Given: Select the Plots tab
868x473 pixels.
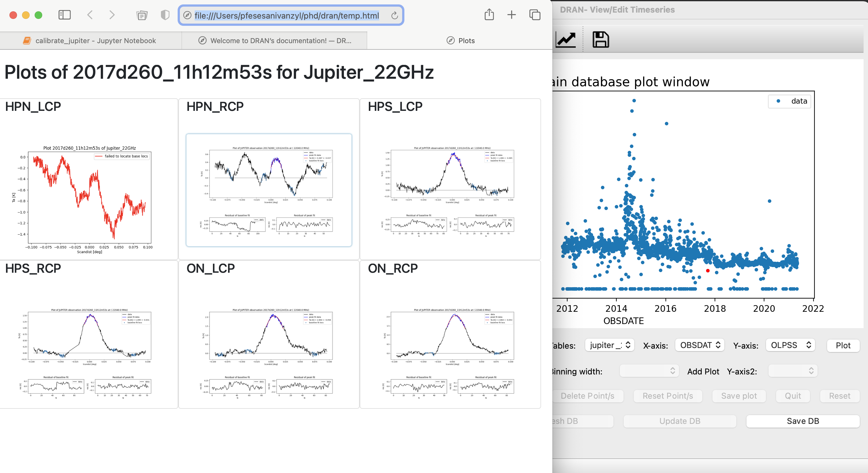Looking at the screenshot, I should coord(460,41).
